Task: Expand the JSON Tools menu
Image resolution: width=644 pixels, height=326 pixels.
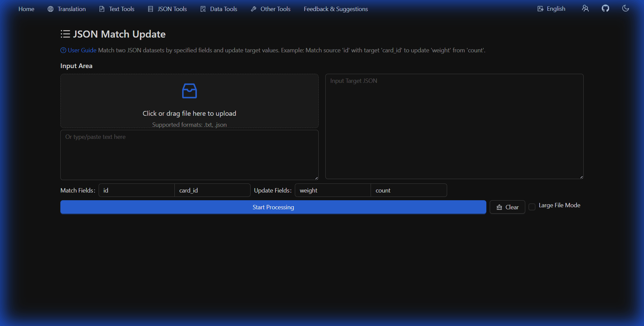Action: pos(167,9)
